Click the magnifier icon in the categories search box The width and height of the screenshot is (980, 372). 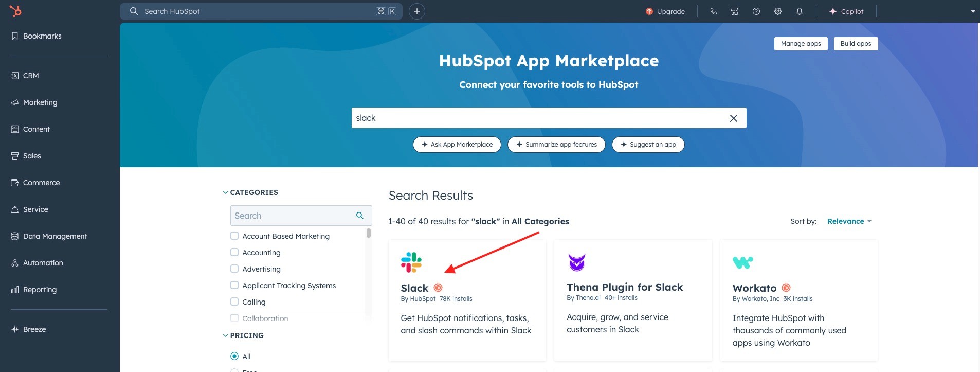[360, 216]
